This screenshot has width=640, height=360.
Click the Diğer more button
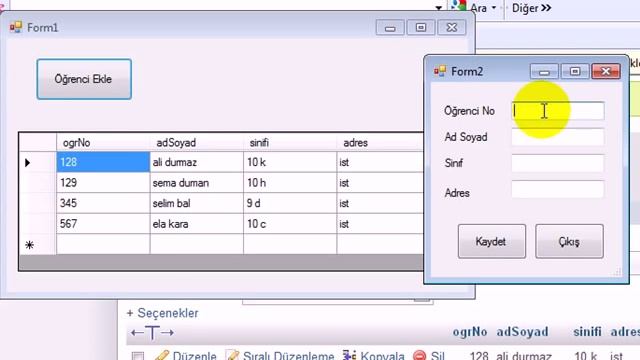(x=531, y=8)
